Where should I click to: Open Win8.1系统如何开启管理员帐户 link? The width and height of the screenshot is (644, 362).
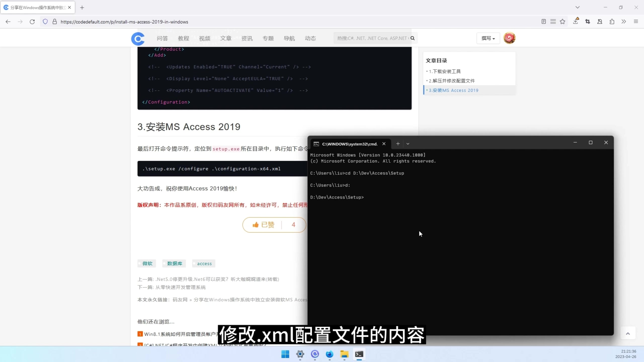tap(181, 334)
